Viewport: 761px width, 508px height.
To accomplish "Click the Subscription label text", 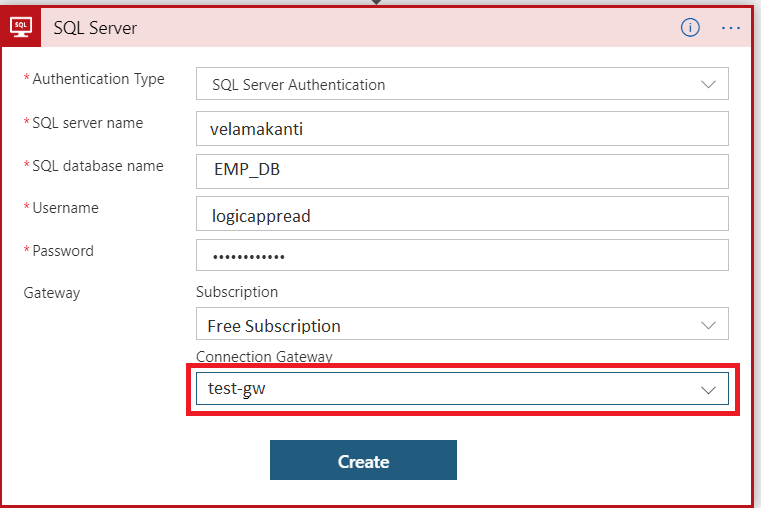I will pos(237,292).
